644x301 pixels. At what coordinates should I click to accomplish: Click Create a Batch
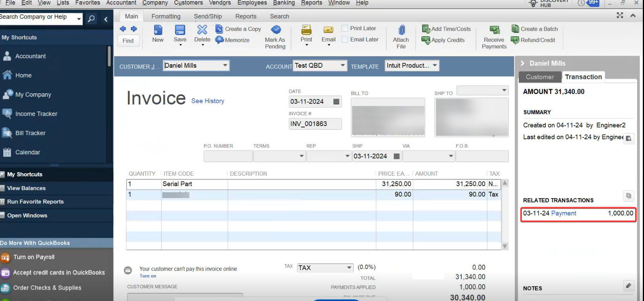tap(535, 29)
